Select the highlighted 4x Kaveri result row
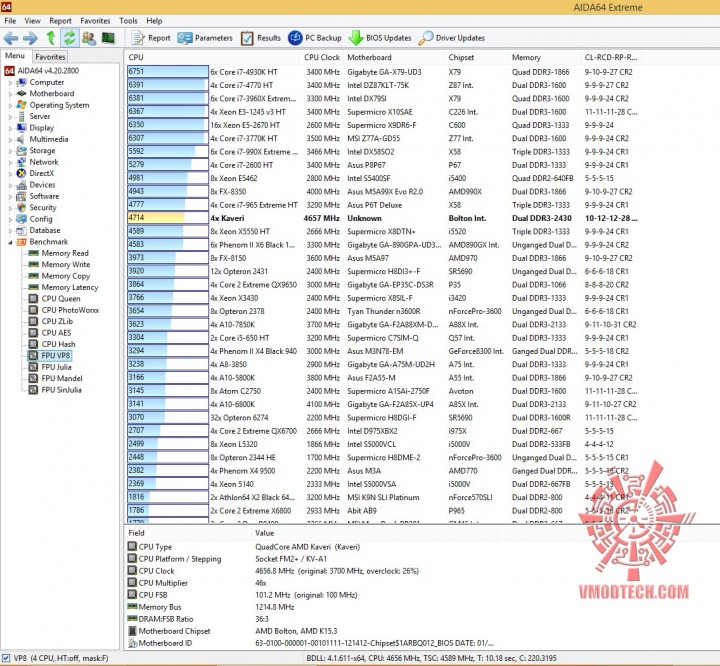 (383, 218)
